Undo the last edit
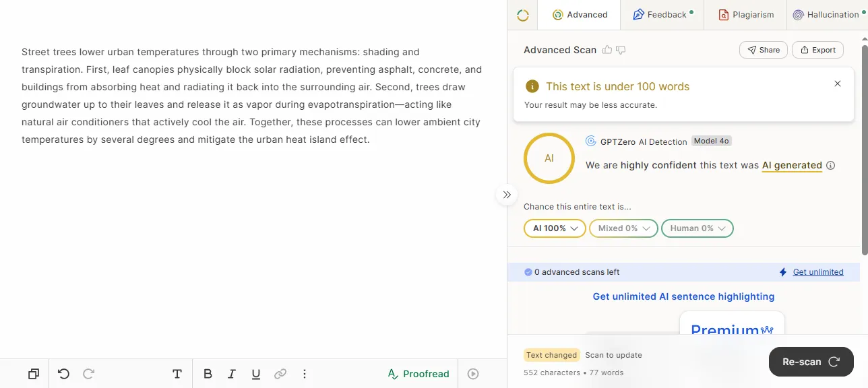The height and width of the screenshot is (388, 868). (x=64, y=374)
